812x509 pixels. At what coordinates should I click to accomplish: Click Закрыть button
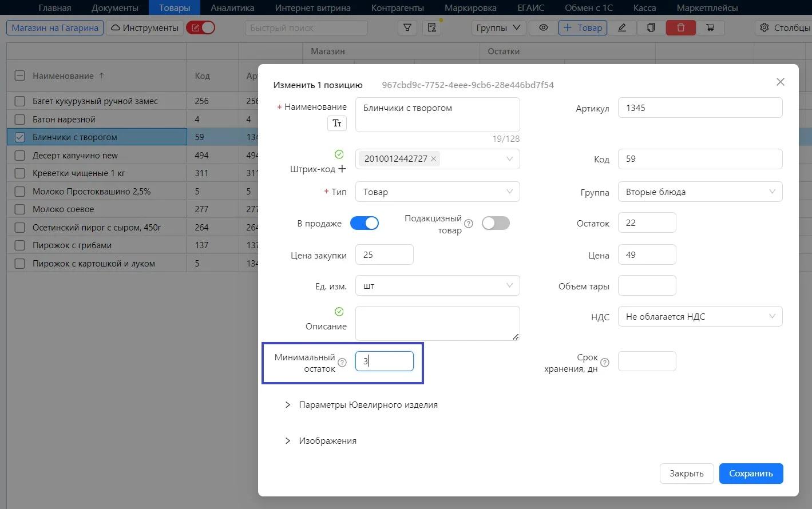point(687,474)
